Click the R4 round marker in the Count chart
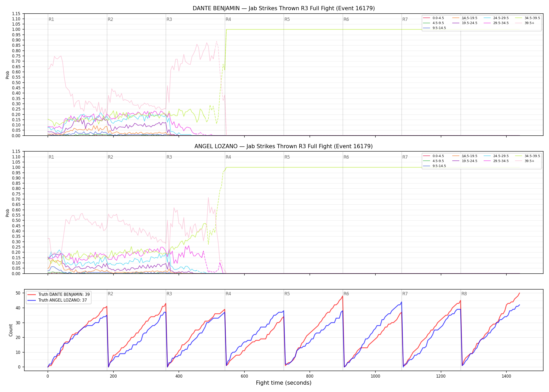 228,294
